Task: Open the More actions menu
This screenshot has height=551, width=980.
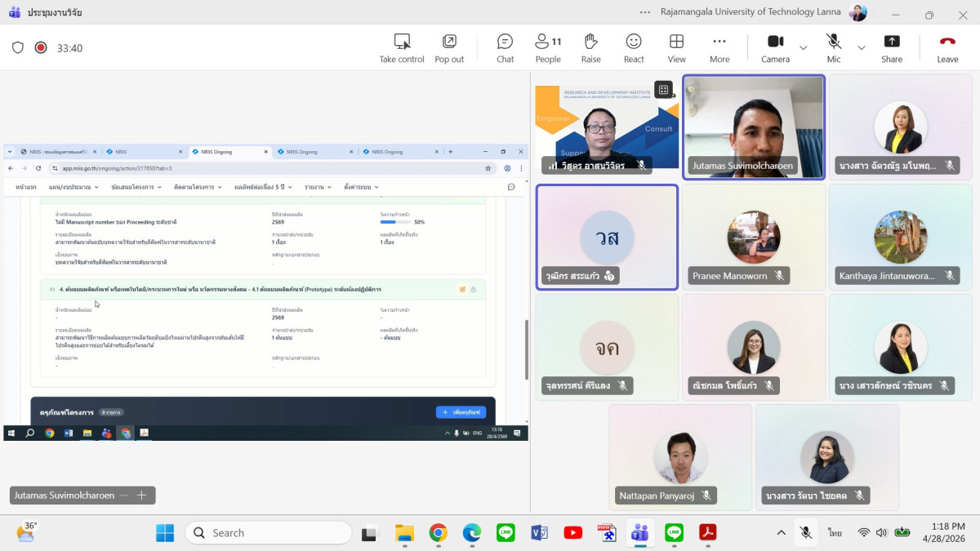Action: [719, 47]
